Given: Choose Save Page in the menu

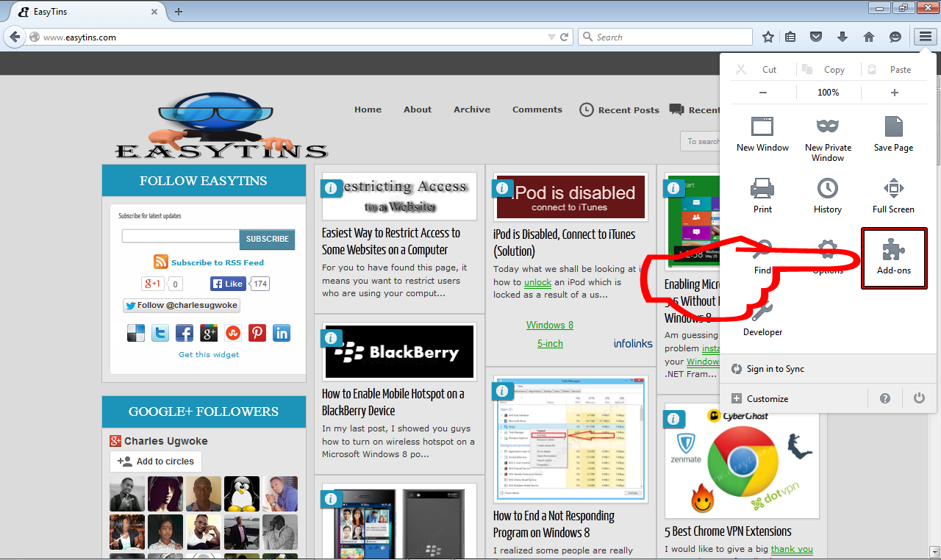Looking at the screenshot, I should 893,134.
